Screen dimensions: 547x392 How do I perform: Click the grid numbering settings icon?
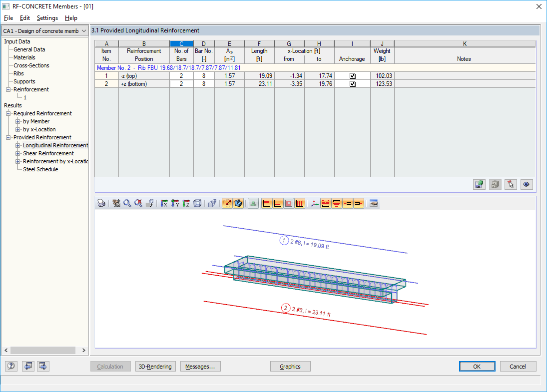(150, 203)
